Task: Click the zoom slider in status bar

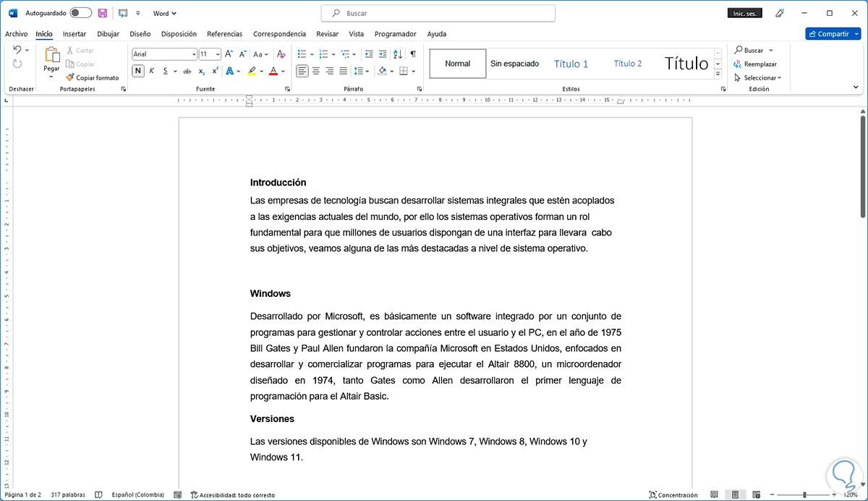Action: tap(803, 495)
